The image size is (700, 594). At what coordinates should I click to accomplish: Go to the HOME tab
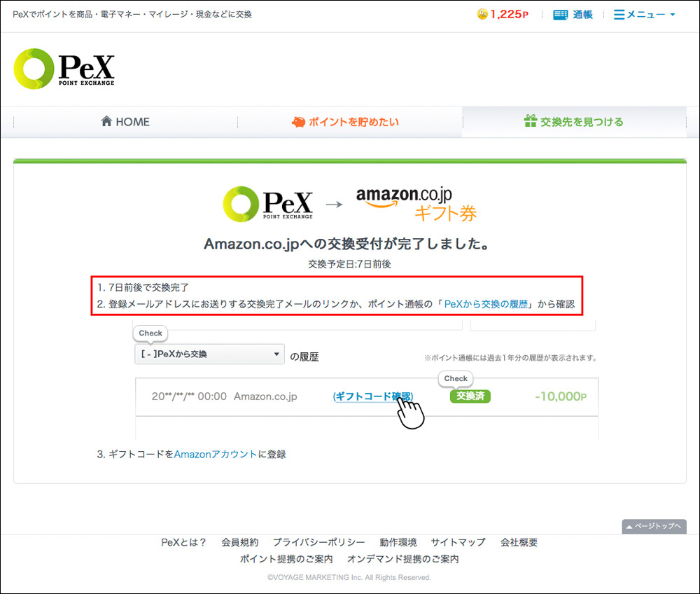point(125,121)
